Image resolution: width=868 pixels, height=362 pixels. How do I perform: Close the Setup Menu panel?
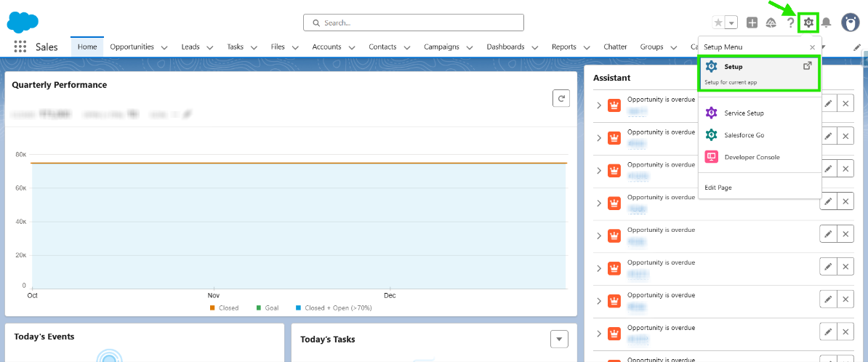812,47
